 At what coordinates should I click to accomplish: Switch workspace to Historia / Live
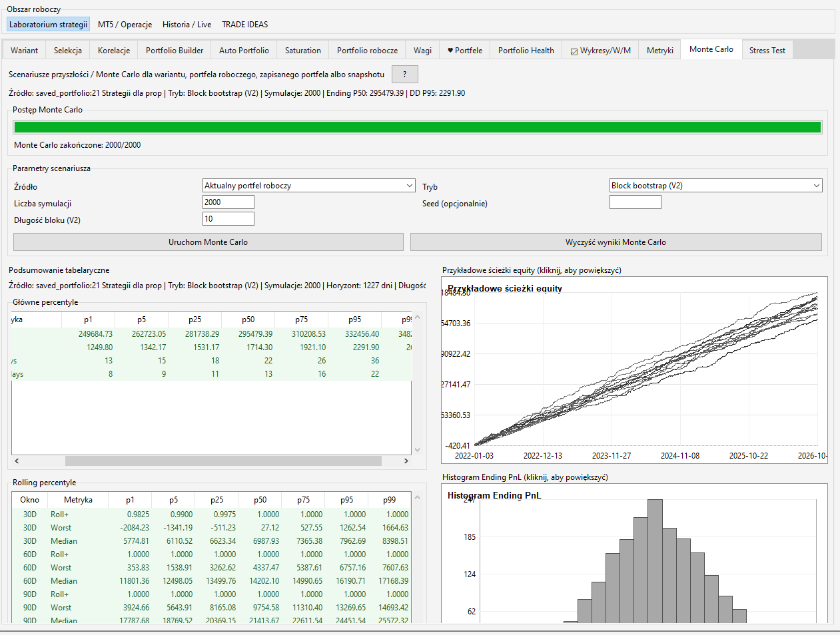click(187, 25)
